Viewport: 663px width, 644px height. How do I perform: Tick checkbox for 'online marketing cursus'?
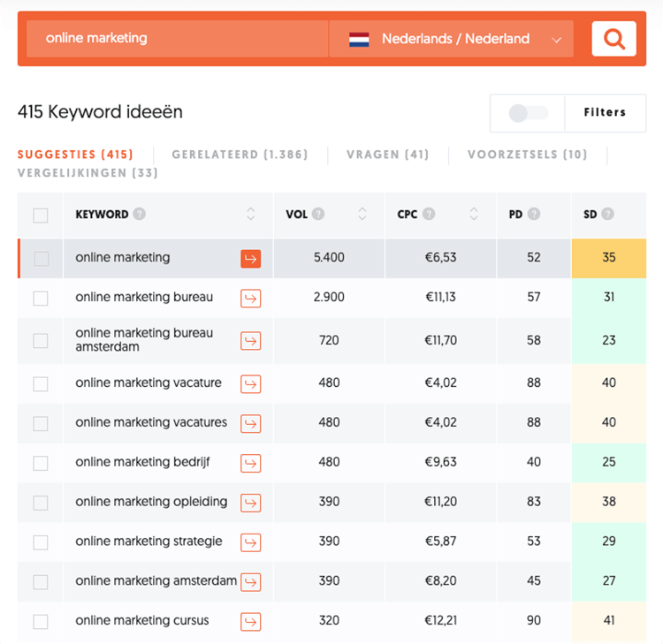click(41, 622)
